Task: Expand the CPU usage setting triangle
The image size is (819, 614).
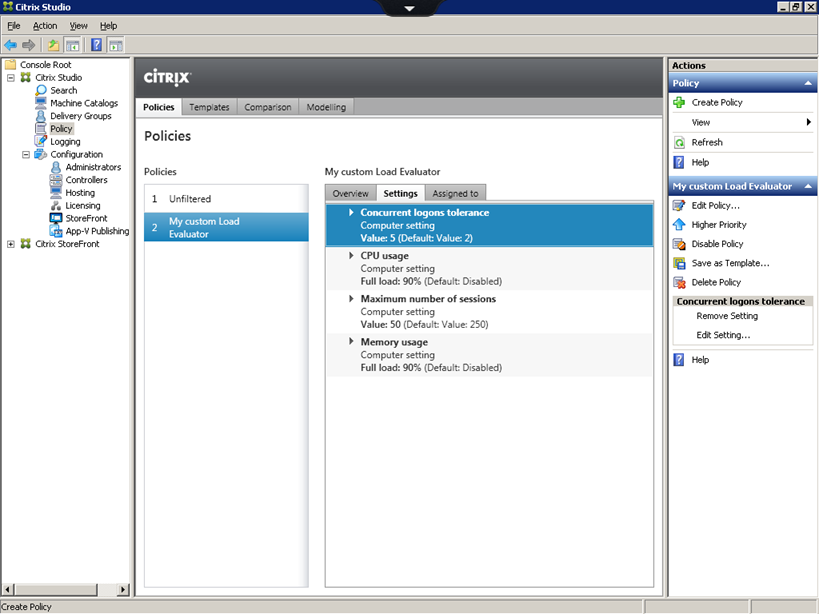Action: click(352, 255)
